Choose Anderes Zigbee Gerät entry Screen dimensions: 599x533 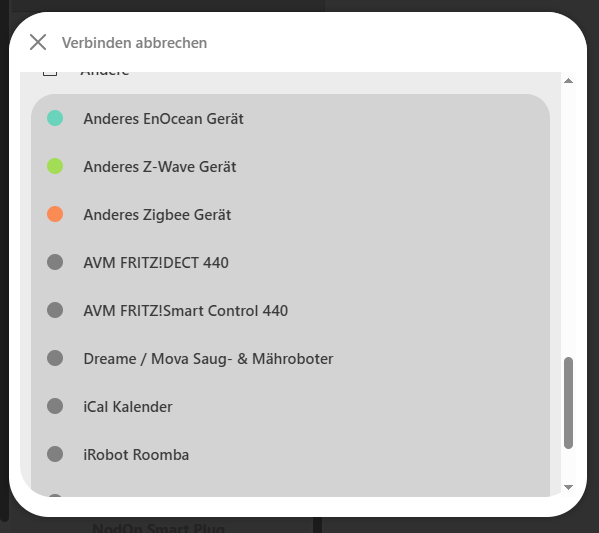pos(290,214)
